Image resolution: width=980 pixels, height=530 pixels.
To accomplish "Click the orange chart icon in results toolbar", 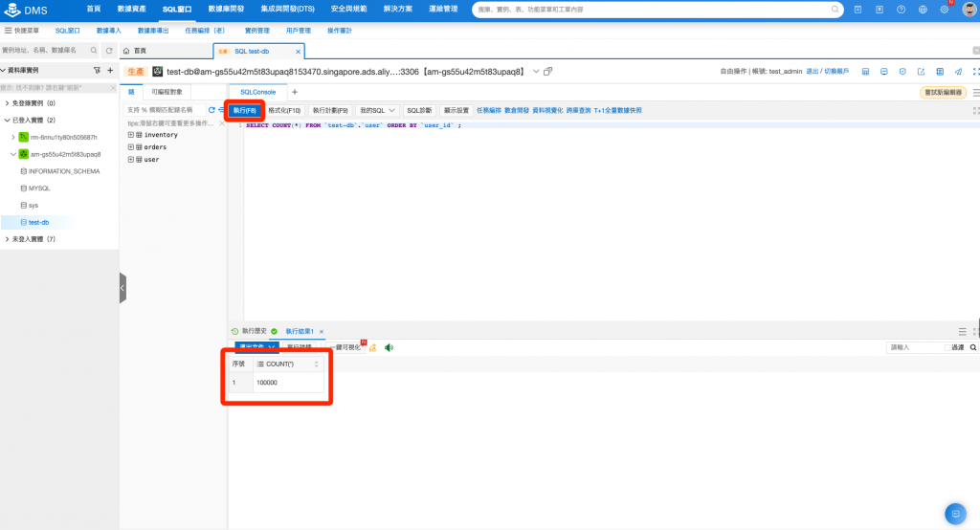I will tap(373, 347).
